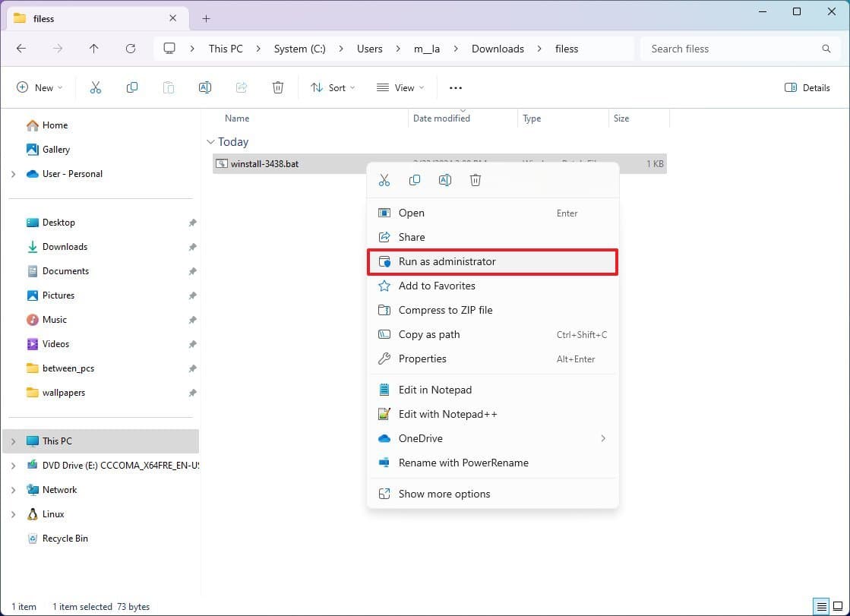The height and width of the screenshot is (616, 850).
Task: Collapse the Today group in file list
Action: point(210,142)
